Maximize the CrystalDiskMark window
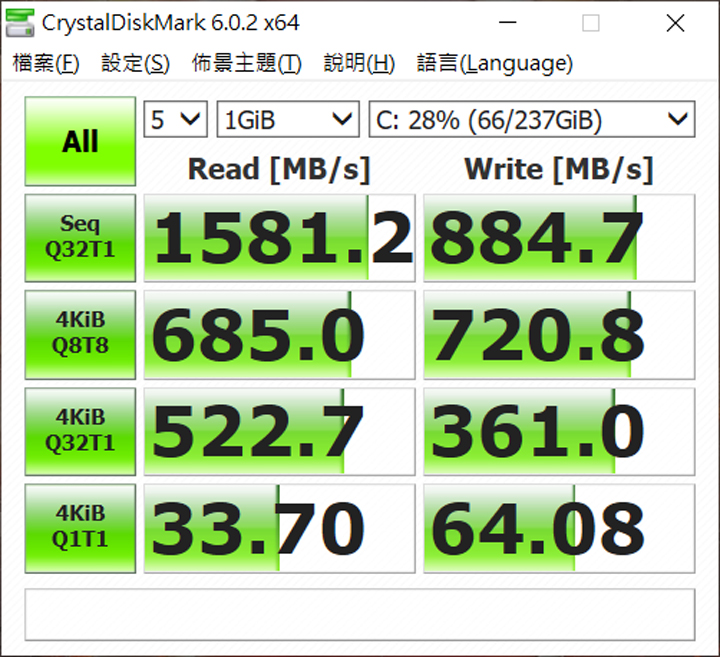 [x=591, y=22]
